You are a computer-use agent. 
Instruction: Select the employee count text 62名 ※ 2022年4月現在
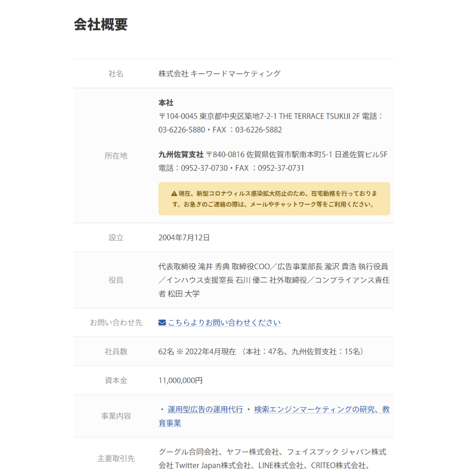point(197,352)
